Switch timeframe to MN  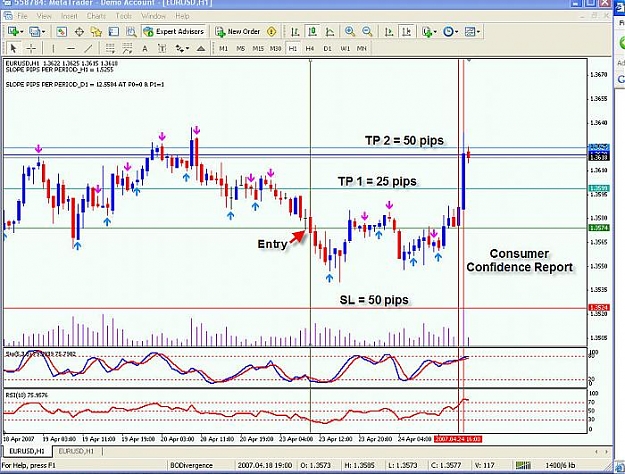[x=362, y=49]
